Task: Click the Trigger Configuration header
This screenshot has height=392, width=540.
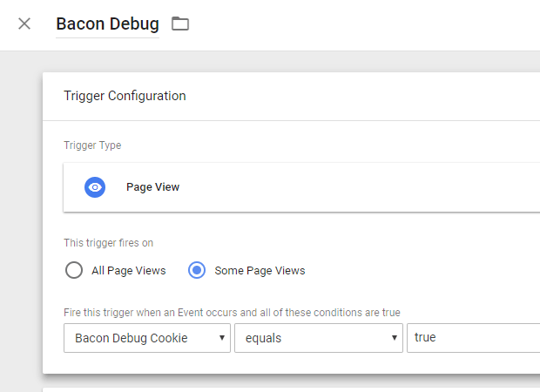Action: pos(125,96)
